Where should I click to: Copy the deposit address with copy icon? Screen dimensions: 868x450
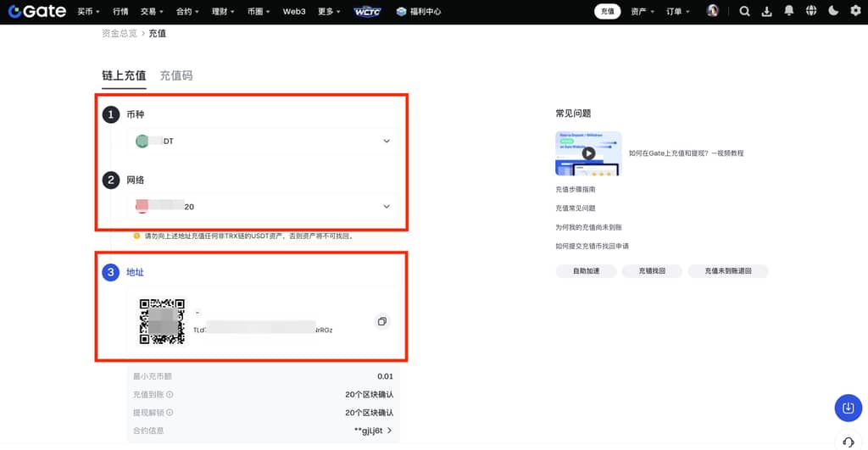tap(382, 321)
